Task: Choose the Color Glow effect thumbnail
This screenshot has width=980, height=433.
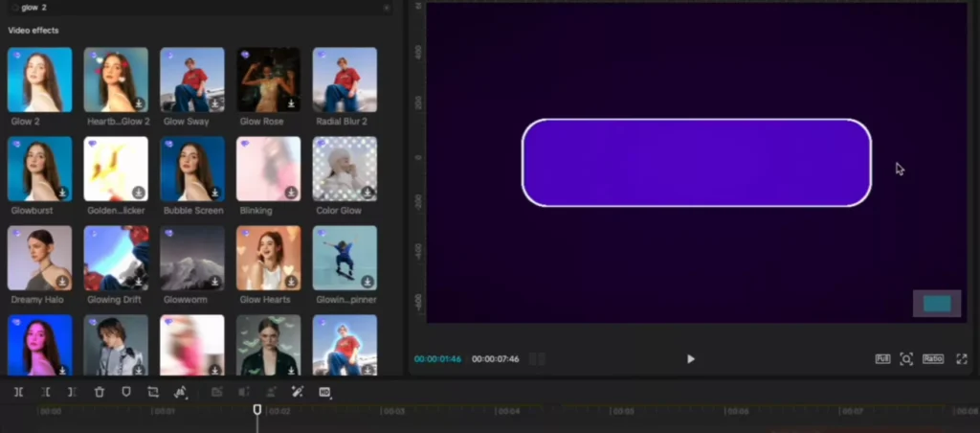Action: click(x=345, y=169)
